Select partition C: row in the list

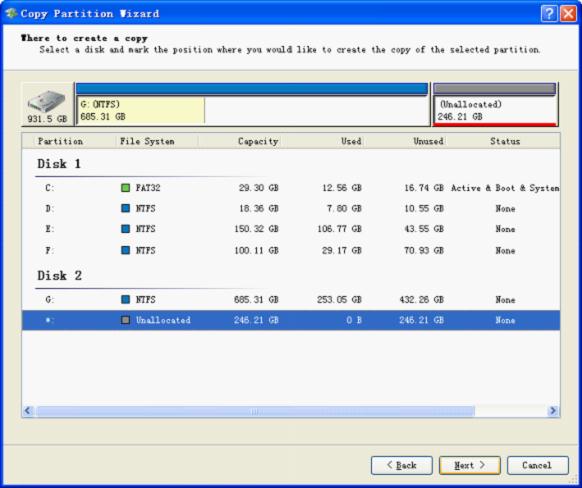click(291, 188)
